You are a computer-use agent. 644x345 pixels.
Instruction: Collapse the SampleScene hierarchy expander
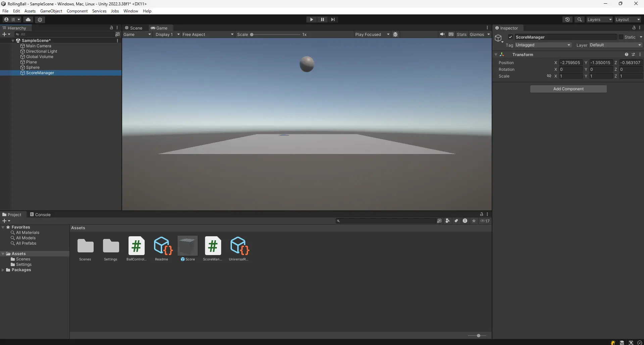[13, 41]
